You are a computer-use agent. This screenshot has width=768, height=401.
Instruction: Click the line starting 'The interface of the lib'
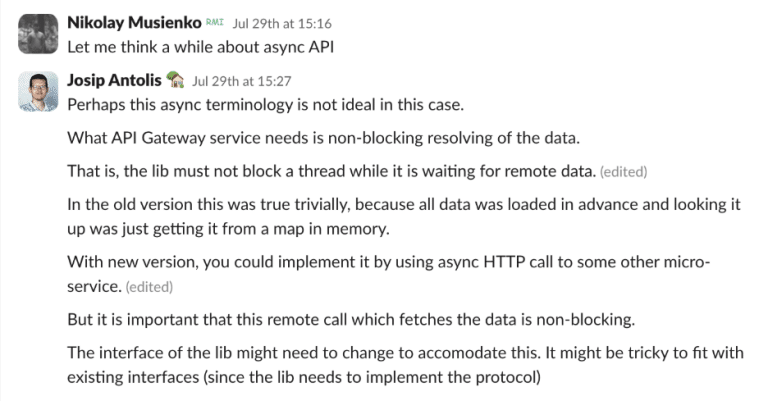405,354
